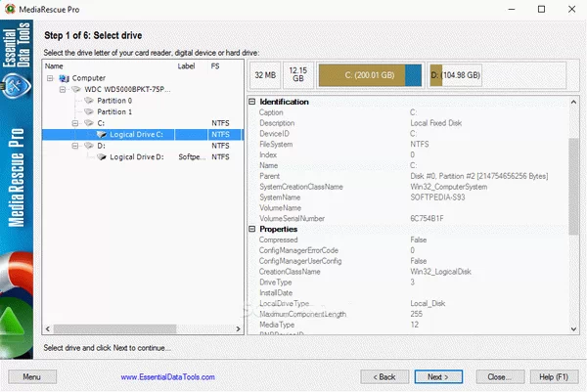587x392 pixels.
Task: Click the properties panel vertical scrollbar thumb
Action: point(573,187)
